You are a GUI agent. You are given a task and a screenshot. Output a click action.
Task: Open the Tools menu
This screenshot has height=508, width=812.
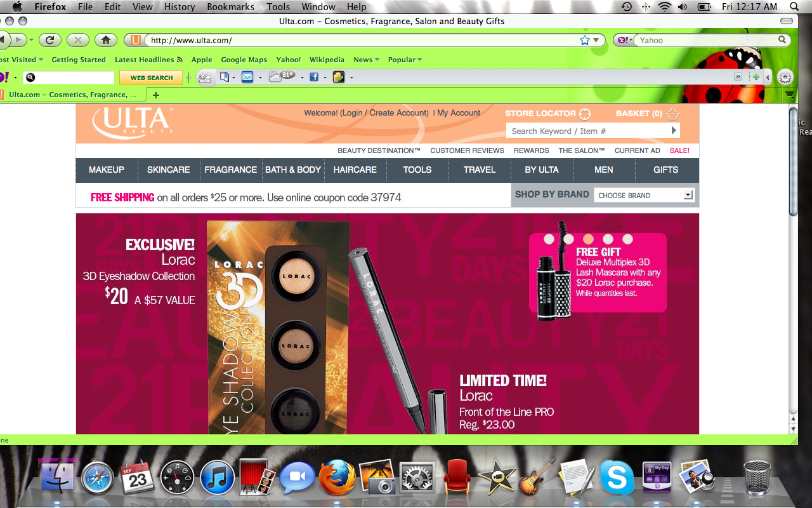click(x=278, y=7)
